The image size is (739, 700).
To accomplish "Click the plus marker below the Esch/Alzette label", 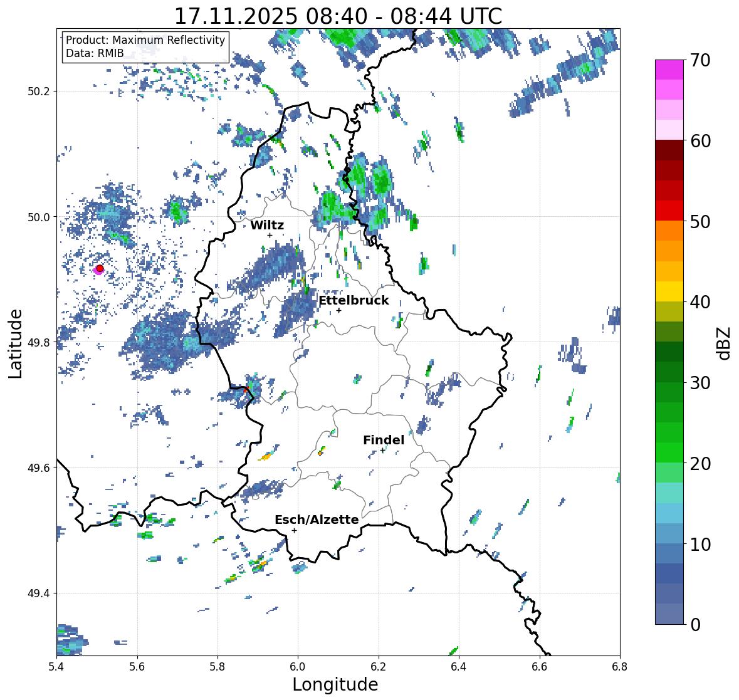I will point(294,530).
